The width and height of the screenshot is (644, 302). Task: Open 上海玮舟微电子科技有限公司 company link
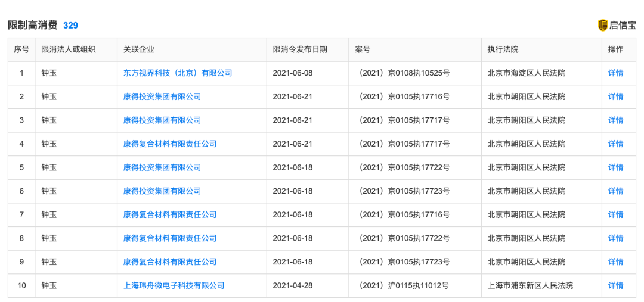tap(174, 285)
